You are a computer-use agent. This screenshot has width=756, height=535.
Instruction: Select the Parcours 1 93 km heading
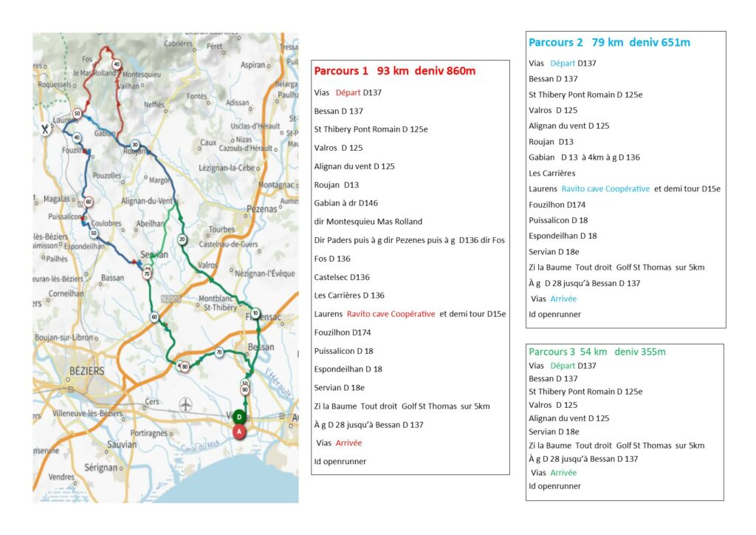[x=394, y=71]
